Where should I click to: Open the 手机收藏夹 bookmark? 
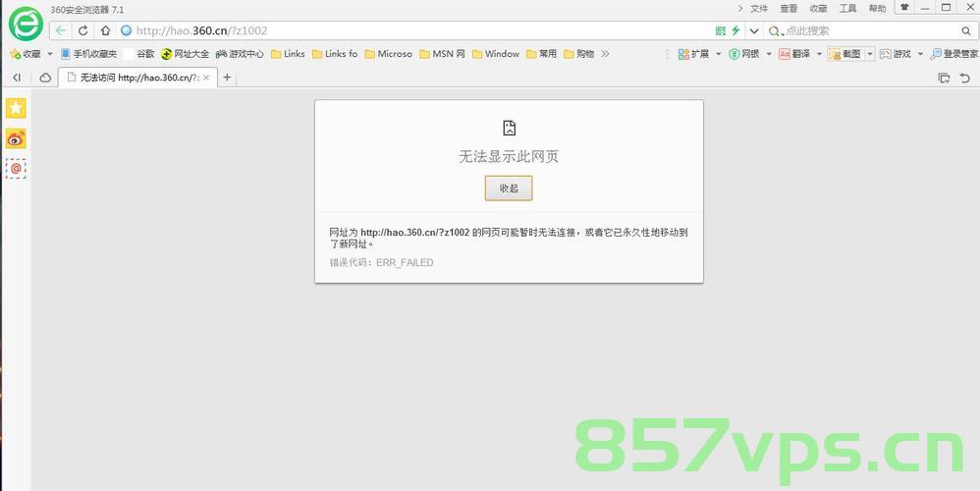coord(88,54)
